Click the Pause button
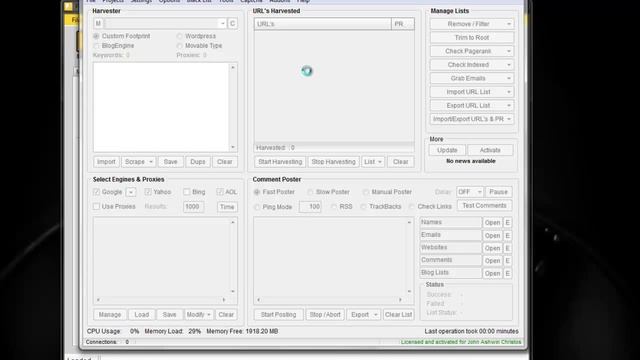Image resolution: width=640 pixels, height=360 pixels. [498, 192]
